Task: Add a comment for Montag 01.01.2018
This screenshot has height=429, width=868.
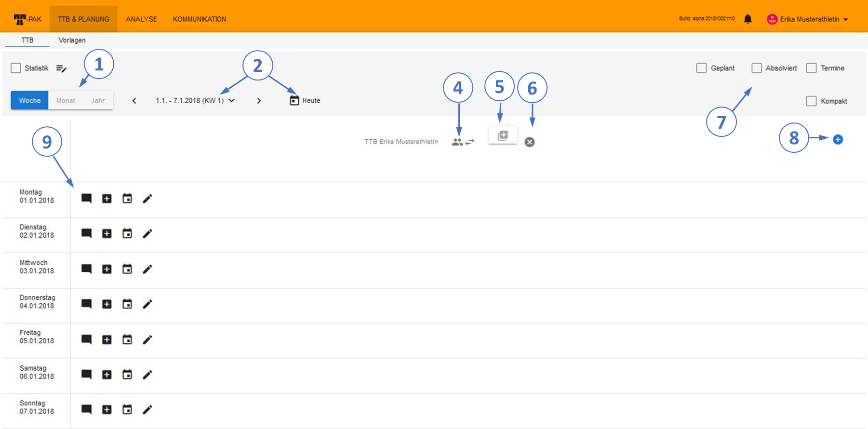Action: click(87, 199)
